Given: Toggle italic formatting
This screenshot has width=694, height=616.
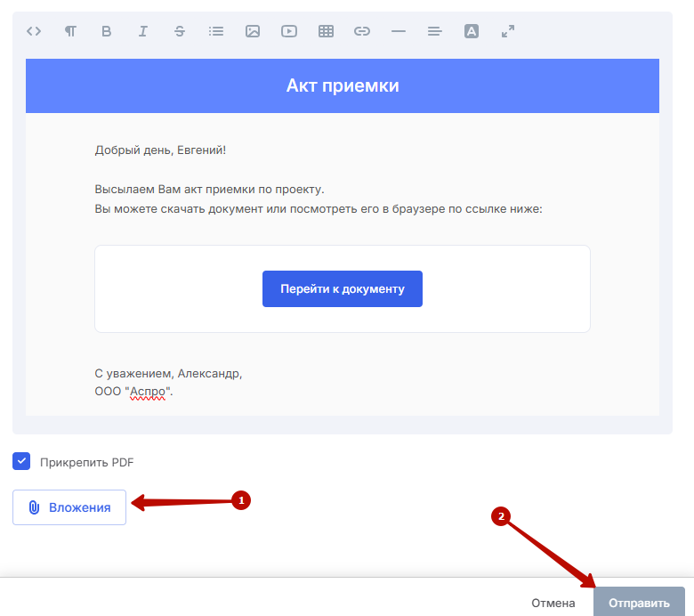Looking at the screenshot, I should click(x=143, y=31).
